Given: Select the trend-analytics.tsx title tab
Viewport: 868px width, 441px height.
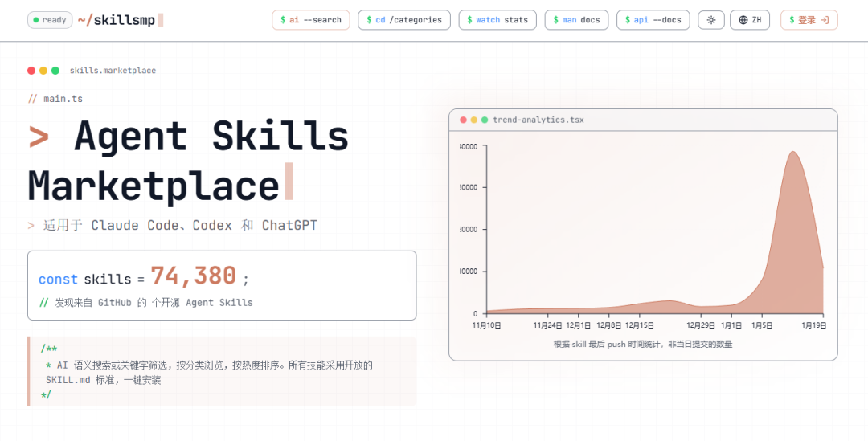Looking at the screenshot, I should [538, 120].
